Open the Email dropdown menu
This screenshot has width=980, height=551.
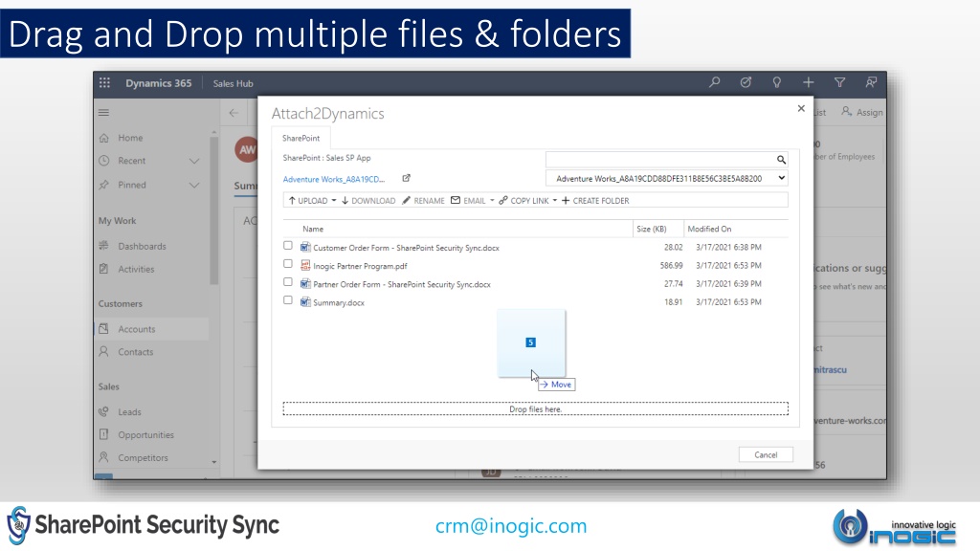492,201
